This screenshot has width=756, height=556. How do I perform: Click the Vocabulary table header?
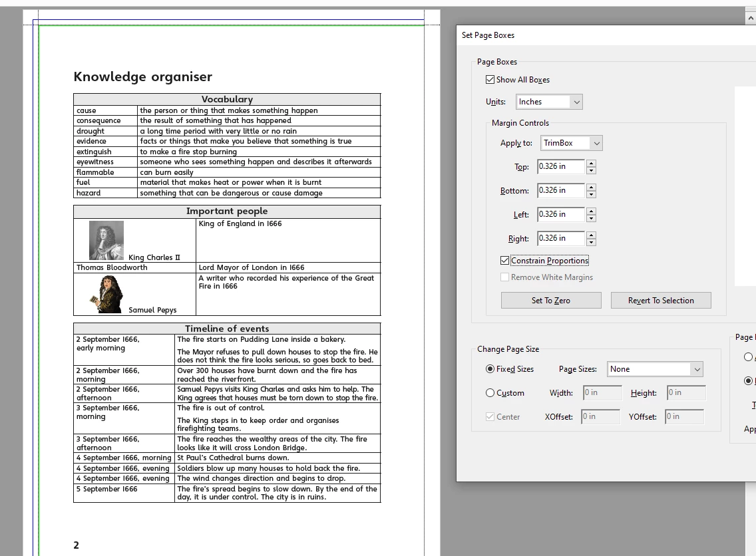tap(227, 99)
